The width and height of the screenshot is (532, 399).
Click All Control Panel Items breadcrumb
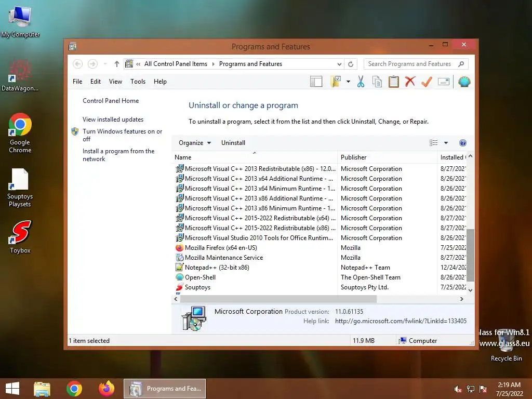tap(176, 64)
